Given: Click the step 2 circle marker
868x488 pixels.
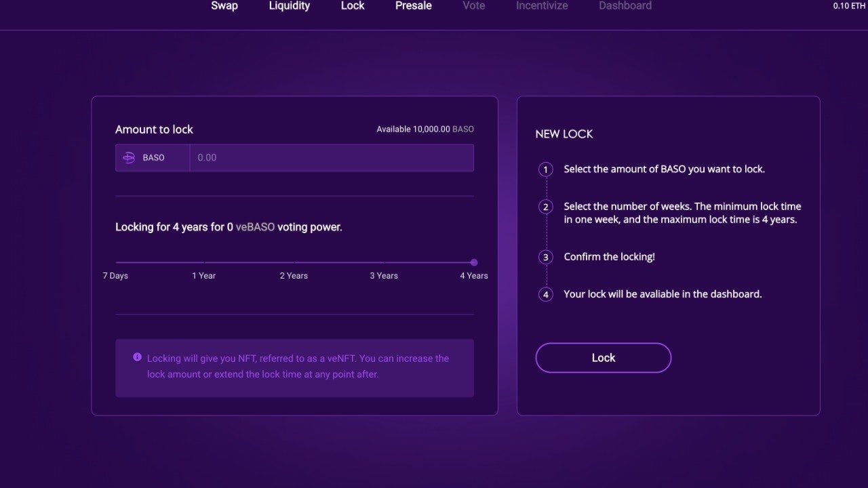Looking at the screenshot, I should tap(545, 207).
